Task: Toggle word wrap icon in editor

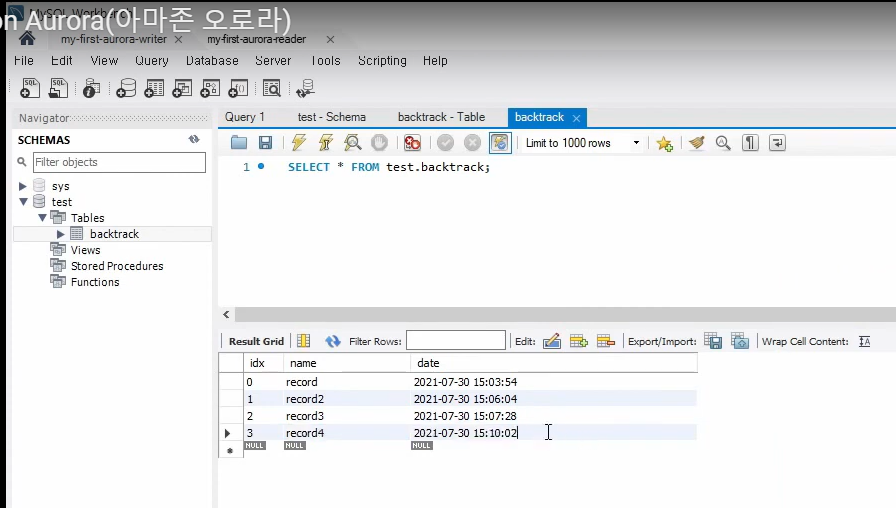Action: (777, 143)
